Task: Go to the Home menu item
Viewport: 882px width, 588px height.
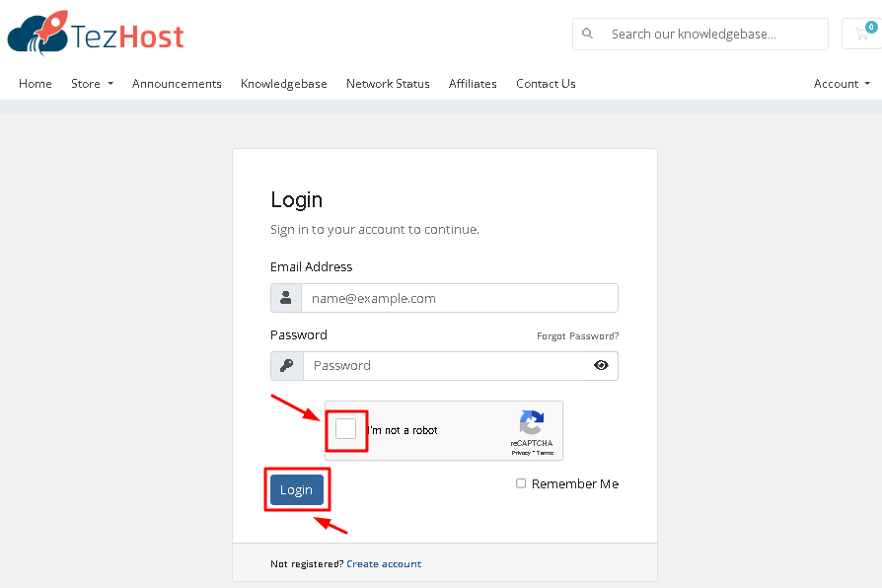Action: coord(36,84)
